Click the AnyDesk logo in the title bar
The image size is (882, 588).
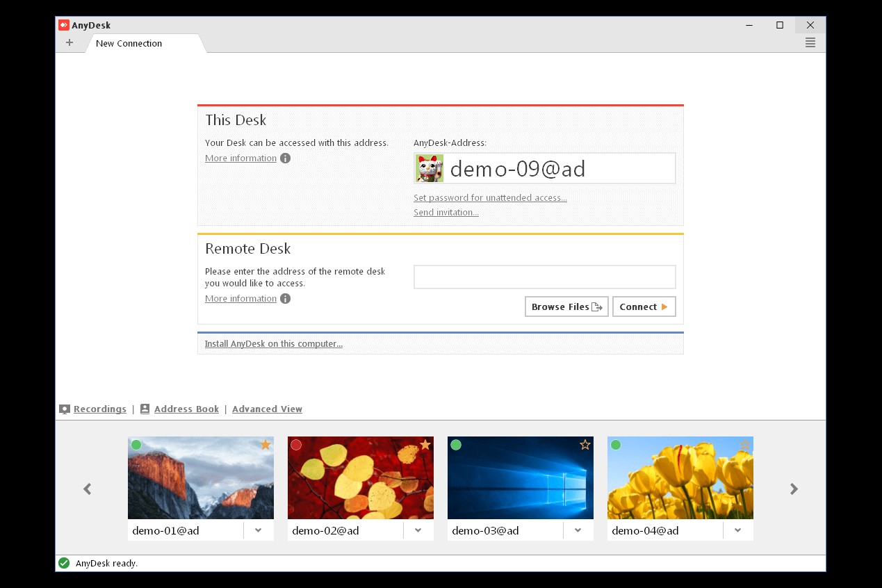[x=64, y=25]
